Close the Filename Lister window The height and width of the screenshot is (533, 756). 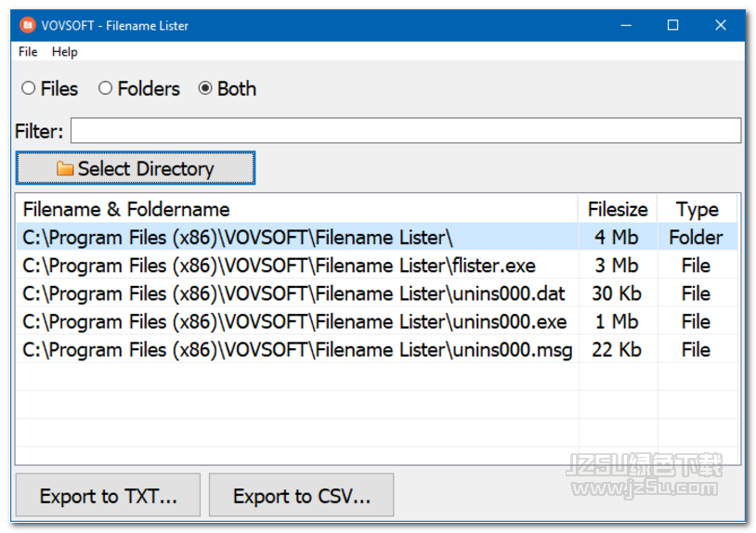[x=721, y=25]
